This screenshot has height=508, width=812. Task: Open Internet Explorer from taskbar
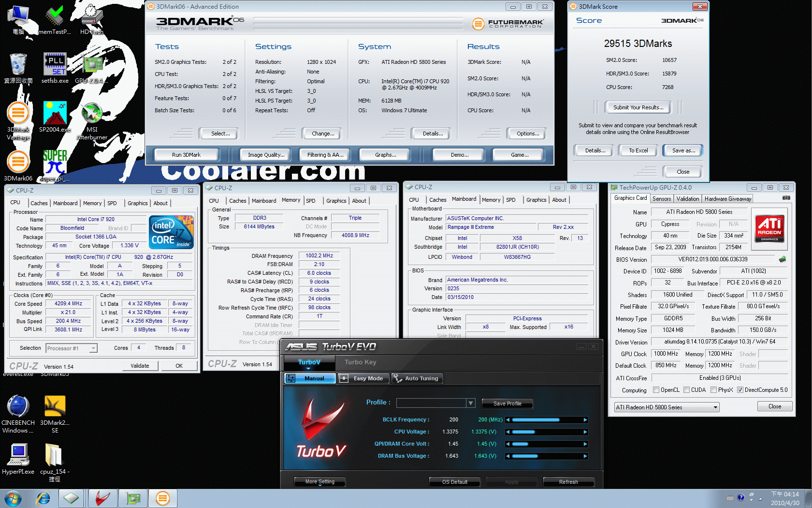(x=43, y=498)
